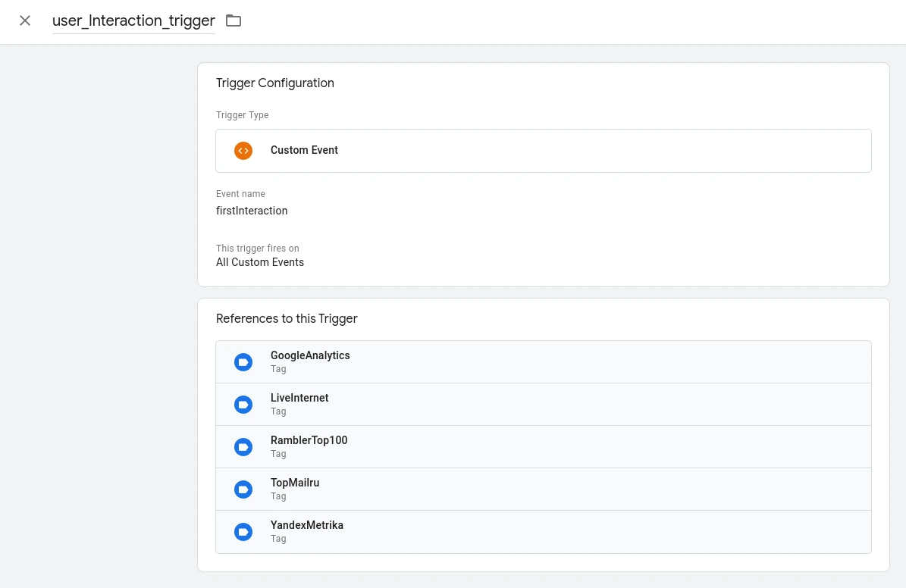Click the All Custom Events setting

pyautogui.click(x=260, y=262)
